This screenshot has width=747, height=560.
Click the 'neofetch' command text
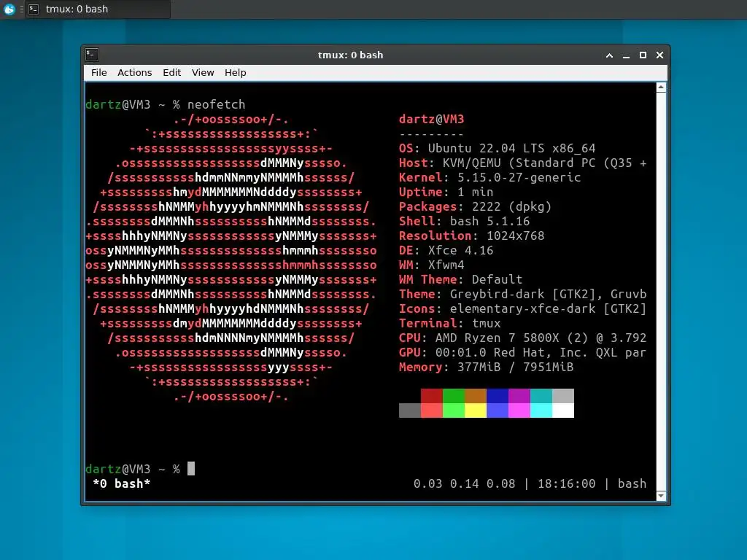click(x=216, y=104)
